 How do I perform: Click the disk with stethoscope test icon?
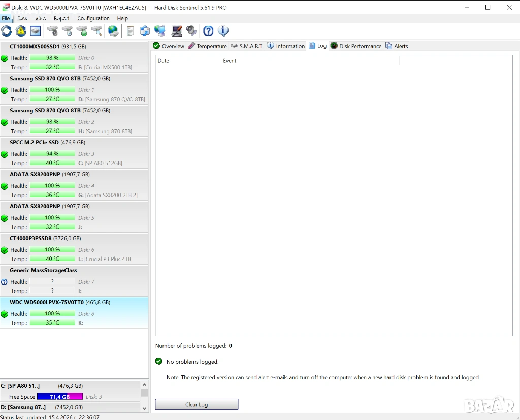coord(52,31)
